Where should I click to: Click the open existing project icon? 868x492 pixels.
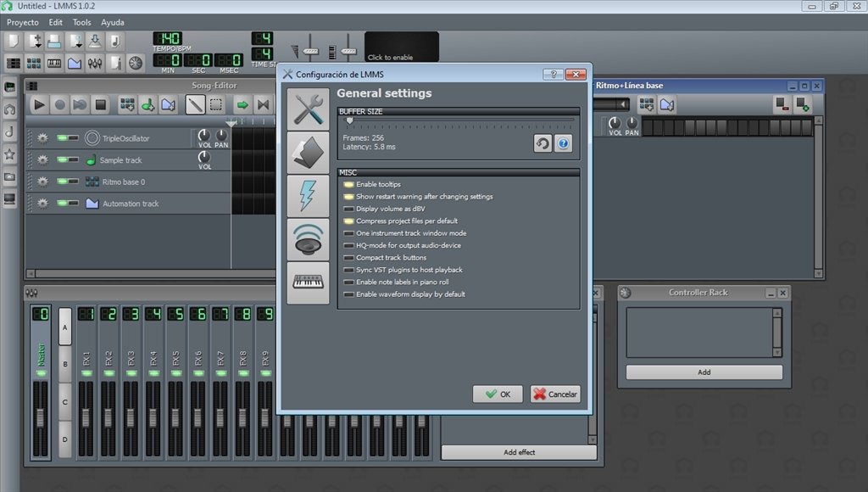[54, 41]
